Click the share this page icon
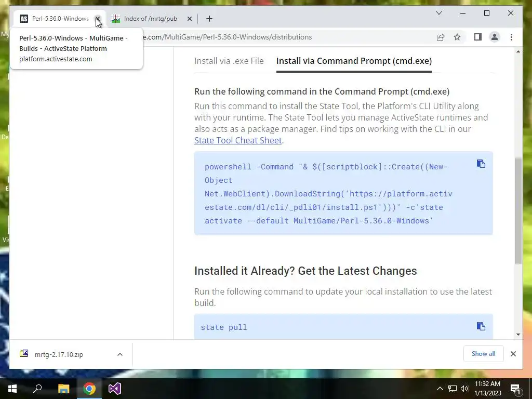This screenshot has width=532, height=399. pos(441,37)
